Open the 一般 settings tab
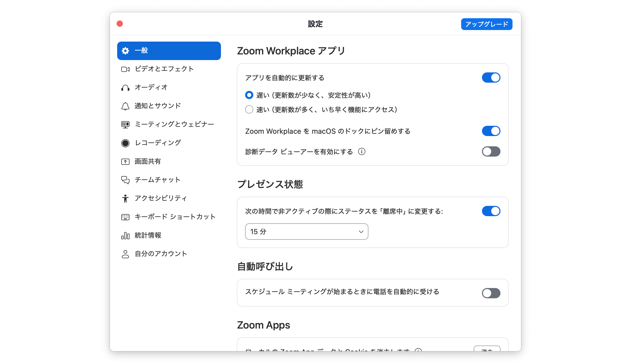The height and width of the screenshot is (364, 632). click(x=169, y=51)
